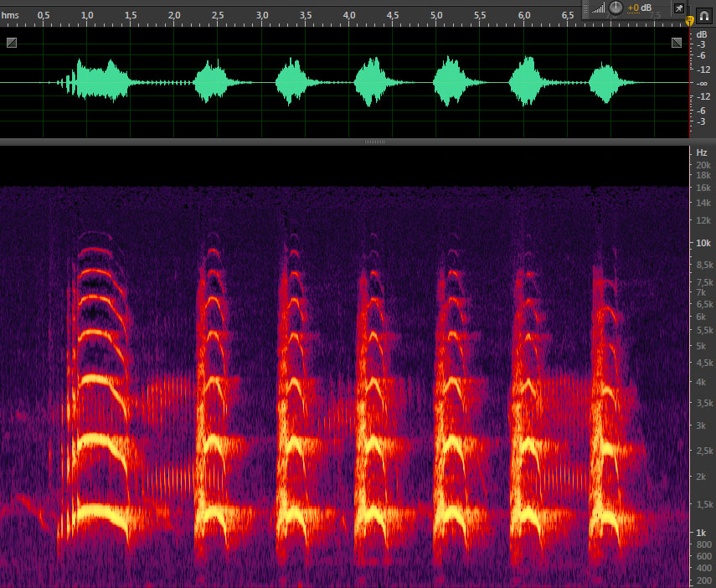Pin the volume HUD with pushpin icon
The height and width of the screenshot is (588, 716).
(679, 8)
